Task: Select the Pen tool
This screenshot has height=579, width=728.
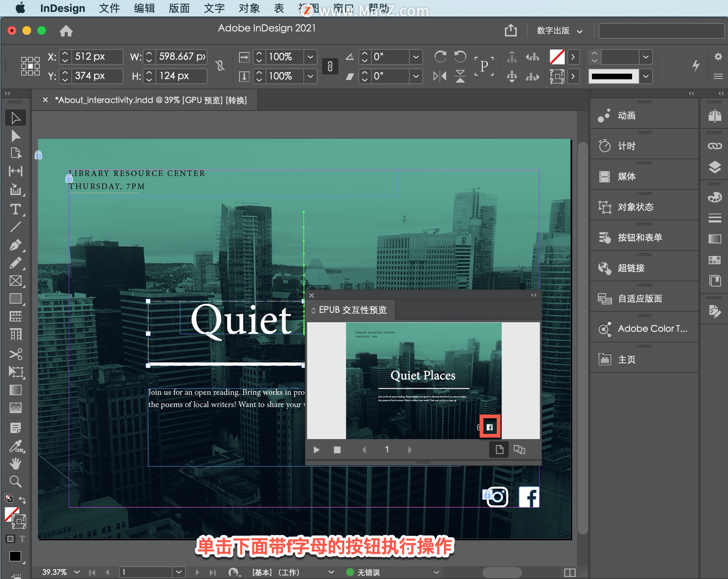Action: (x=16, y=245)
